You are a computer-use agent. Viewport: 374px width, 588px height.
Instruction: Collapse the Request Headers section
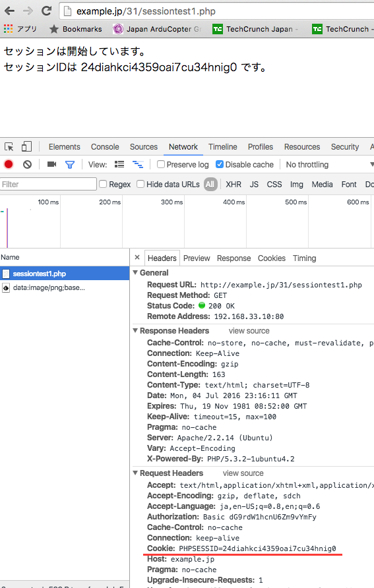coord(135,473)
